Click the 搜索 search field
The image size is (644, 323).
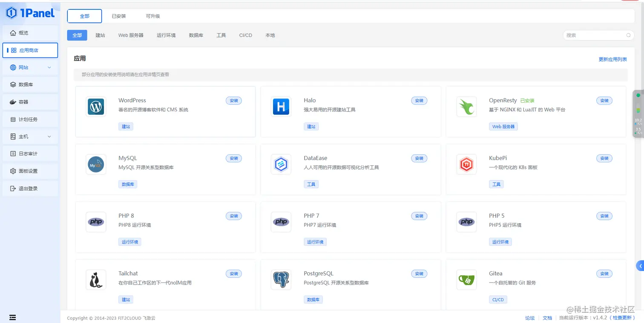pyautogui.click(x=598, y=35)
